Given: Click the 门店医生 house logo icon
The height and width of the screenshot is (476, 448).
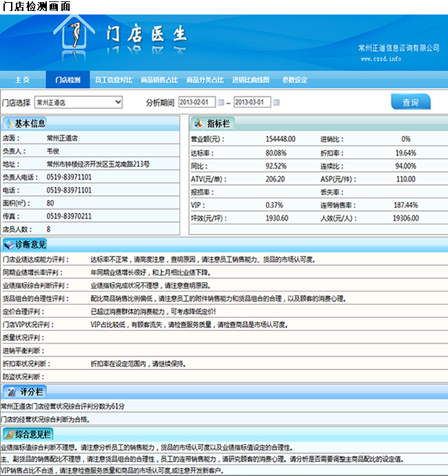Looking at the screenshot, I should pyautogui.click(x=72, y=39).
